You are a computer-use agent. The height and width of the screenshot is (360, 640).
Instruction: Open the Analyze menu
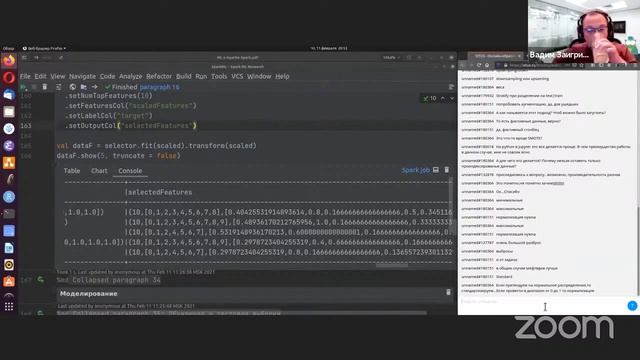point(131,76)
